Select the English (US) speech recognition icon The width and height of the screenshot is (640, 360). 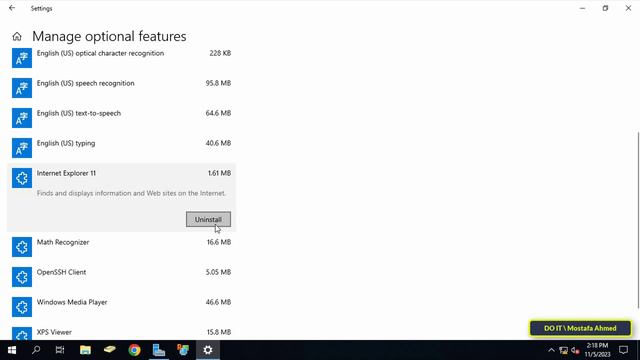(x=22, y=88)
